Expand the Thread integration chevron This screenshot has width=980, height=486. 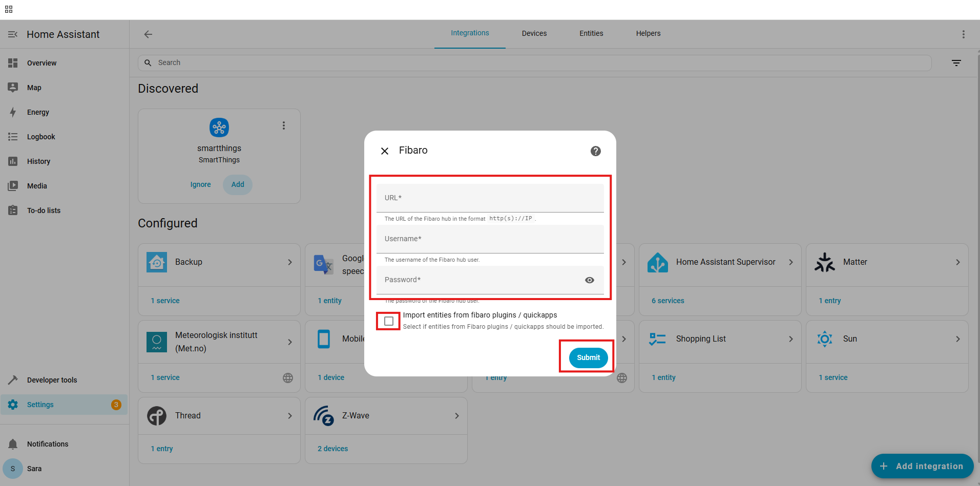click(x=290, y=416)
